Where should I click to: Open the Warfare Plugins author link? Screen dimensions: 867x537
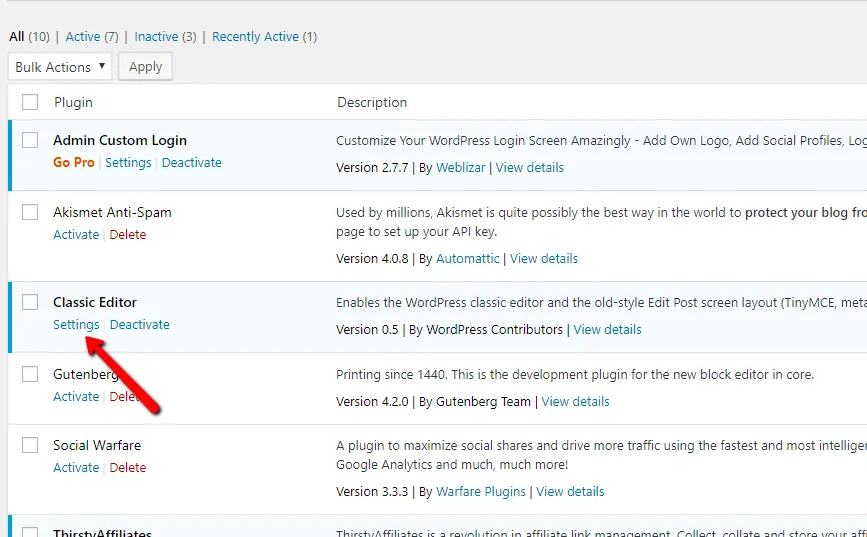(481, 492)
